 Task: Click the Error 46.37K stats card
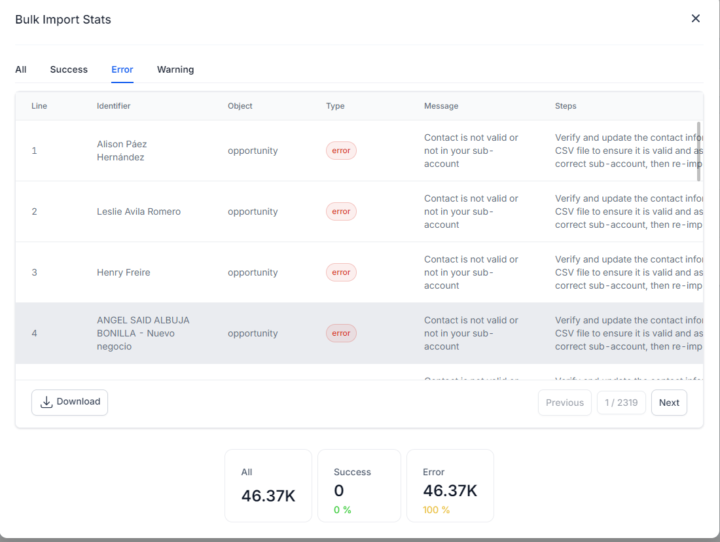(450, 486)
